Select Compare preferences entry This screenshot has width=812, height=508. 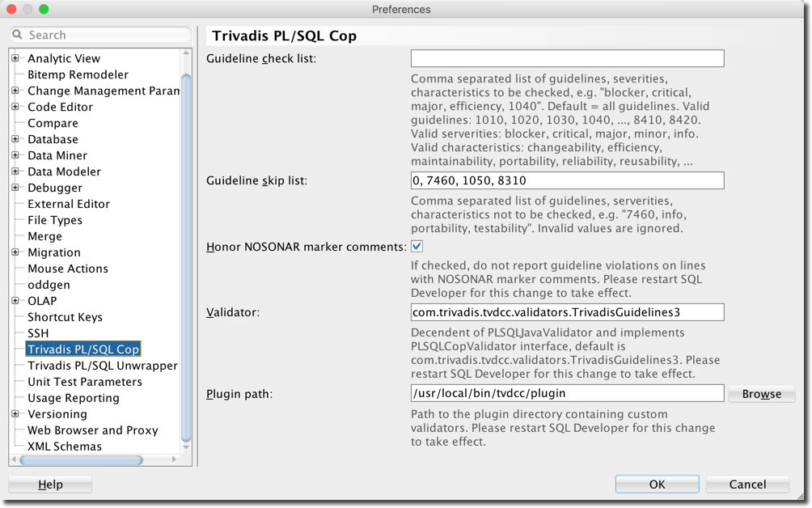point(53,123)
